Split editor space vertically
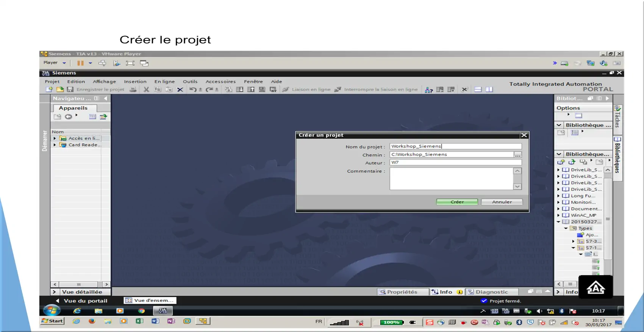 click(x=489, y=90)
